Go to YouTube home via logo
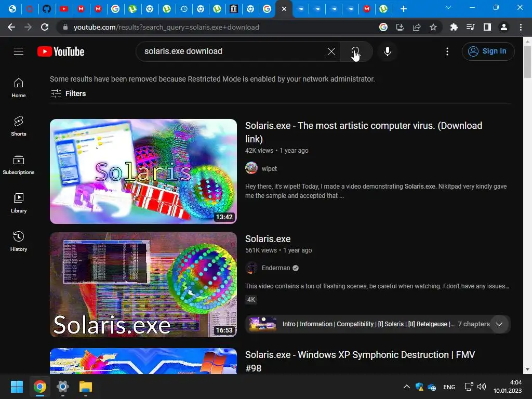The height and width of the screenshot is (399, 532). 61,51
